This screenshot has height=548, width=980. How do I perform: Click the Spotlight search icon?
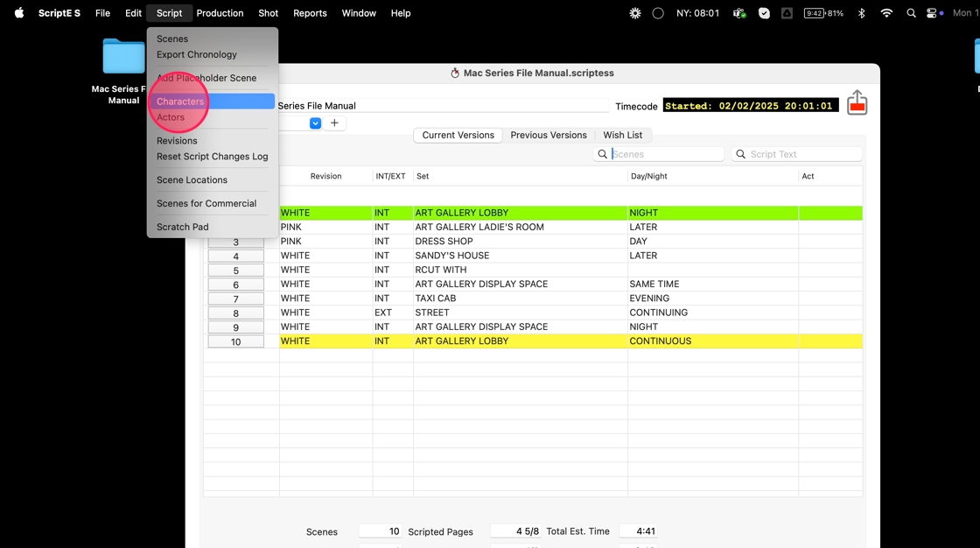tap(911, 12)
